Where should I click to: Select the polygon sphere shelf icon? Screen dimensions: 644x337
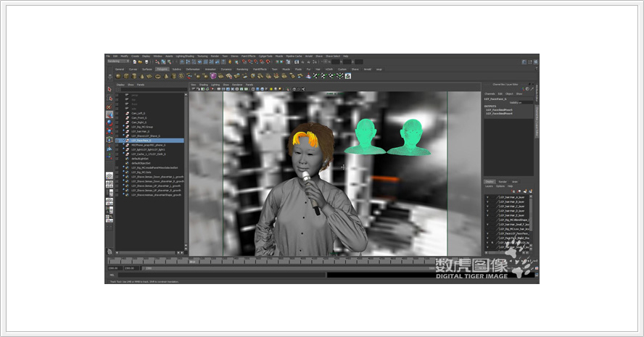click(118, 76)
